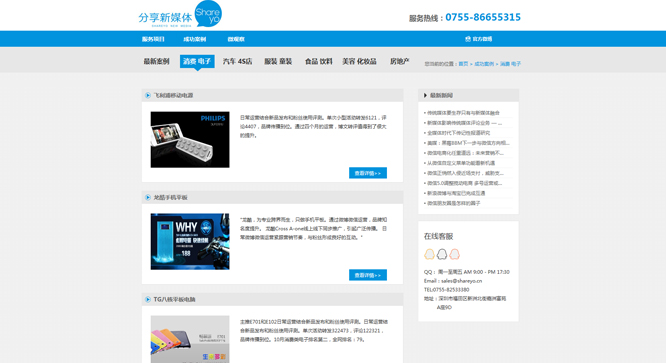This screenshot has height=363, width=666.
Task: Open the last news item in 最新新闻
Action: tap(454, 203)
